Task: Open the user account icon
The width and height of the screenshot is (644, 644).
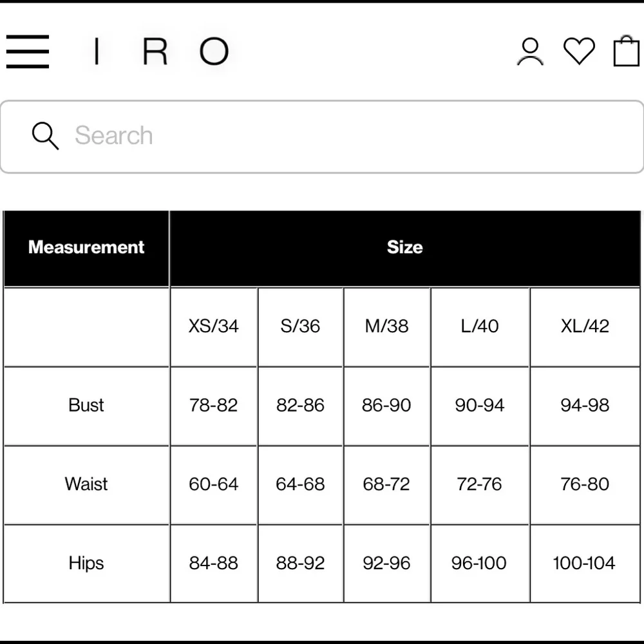Action: [x=530, y=52]
